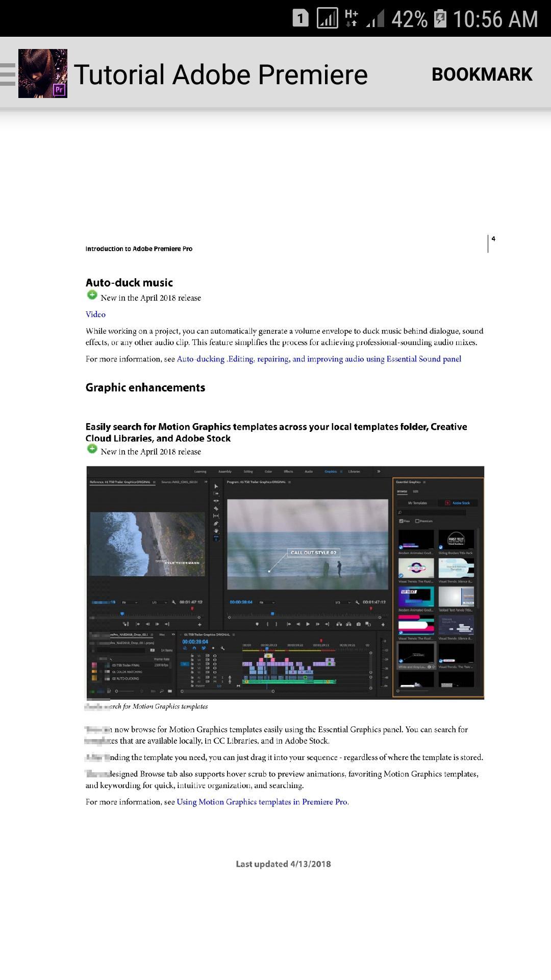Viewport: 551px width, 980px height.
Task: Tap green plus icon below Auto-duck music heading
Action: (92, 295)
